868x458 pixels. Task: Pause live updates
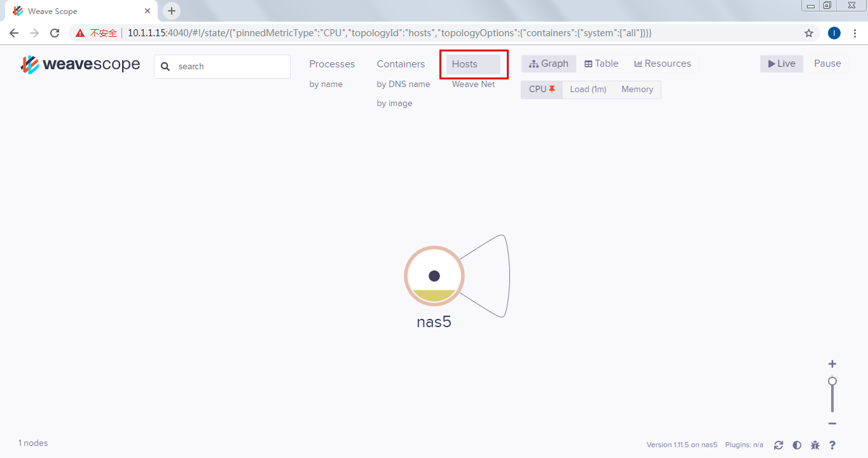tap(827, 64)
